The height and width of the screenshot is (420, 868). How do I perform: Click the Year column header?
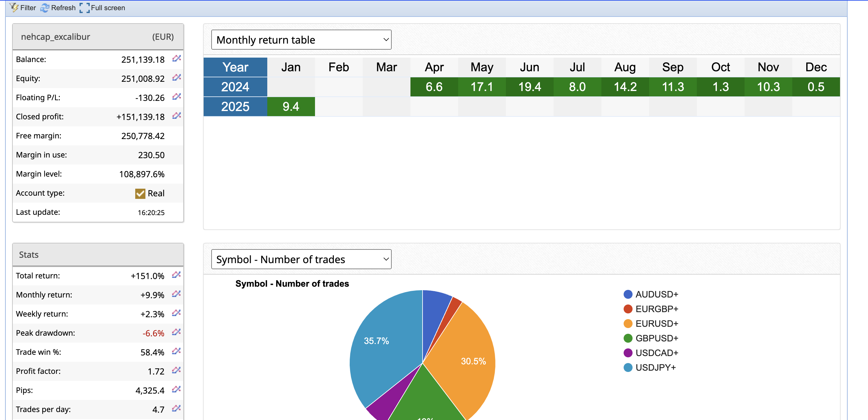tap(235, 67)
